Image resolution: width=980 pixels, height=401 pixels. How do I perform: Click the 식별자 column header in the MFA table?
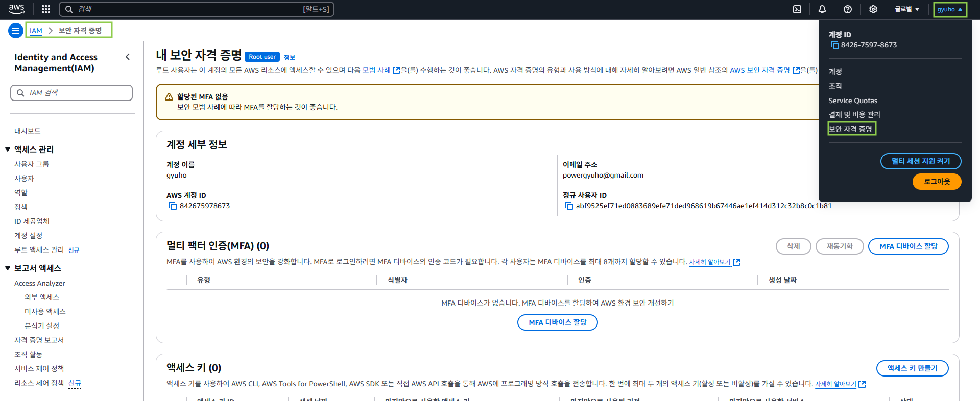click(397, 280)
